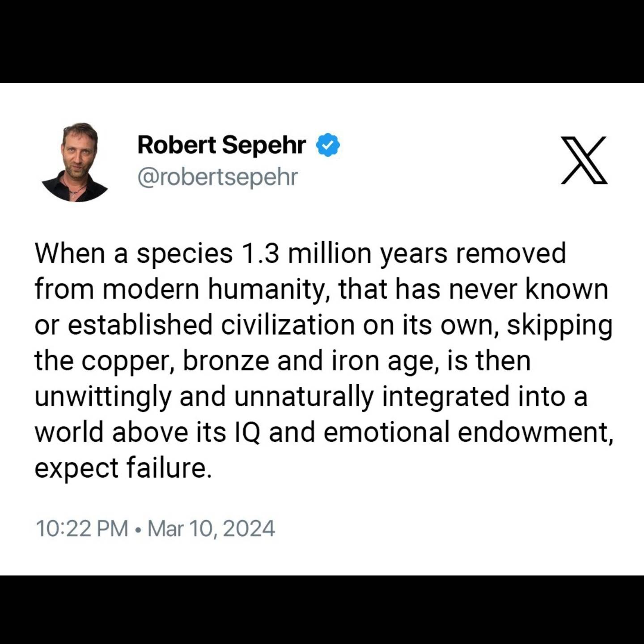This screenshot has height=644, width=644.
Task: Select the word "endowment" in the tweet
Action: coord(532,432)
